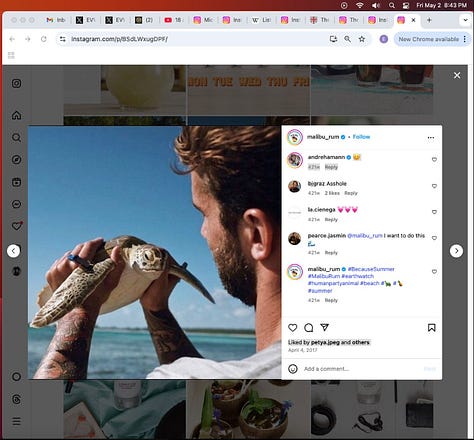The image size is (474, 440).
Task: Open Chrome profile avatar
Action: pos(384,39)
